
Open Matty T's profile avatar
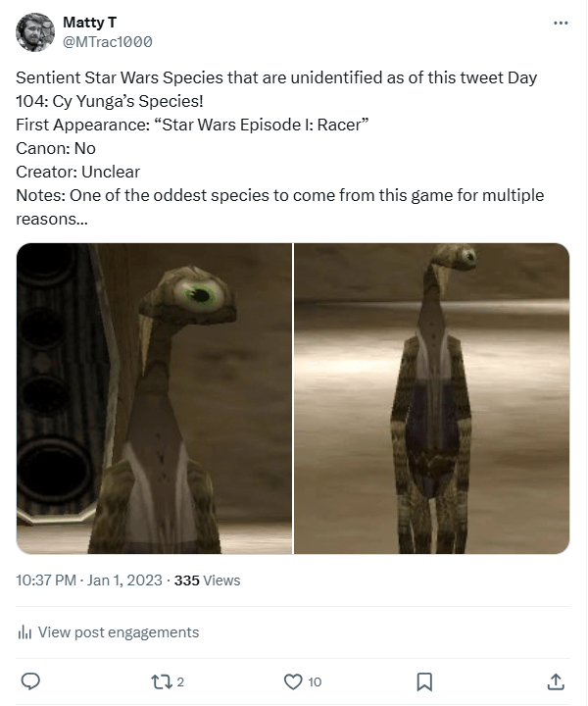point(35,32)
